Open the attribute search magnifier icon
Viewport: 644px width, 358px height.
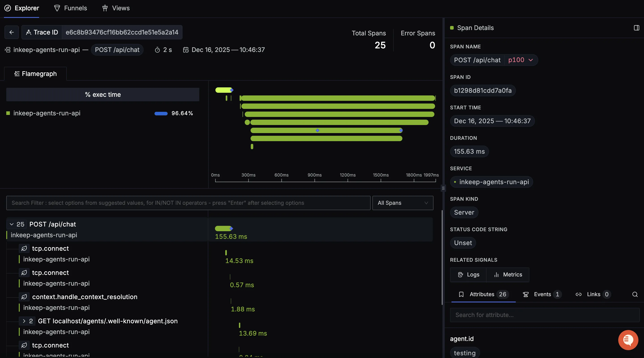click(x=635, y=294)
